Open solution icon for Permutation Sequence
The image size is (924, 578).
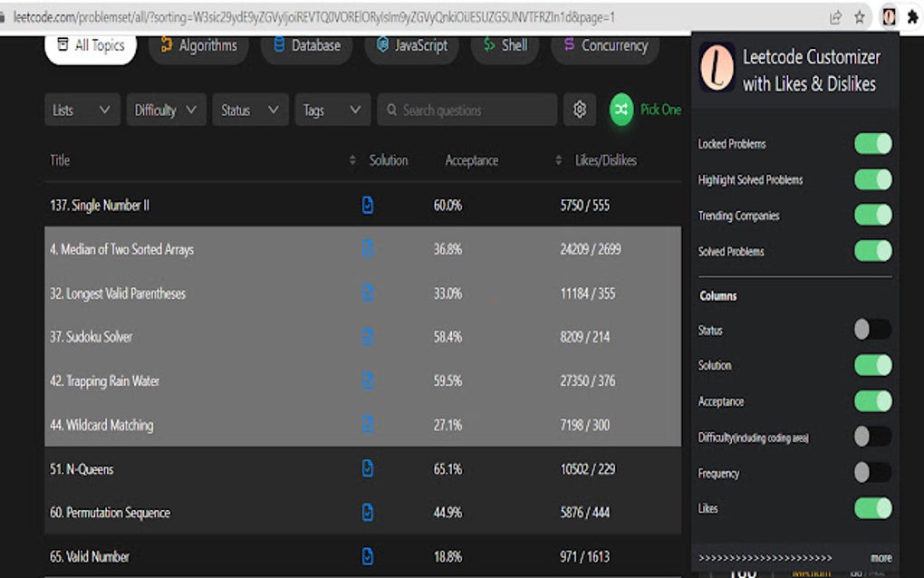tap(367, 512)
